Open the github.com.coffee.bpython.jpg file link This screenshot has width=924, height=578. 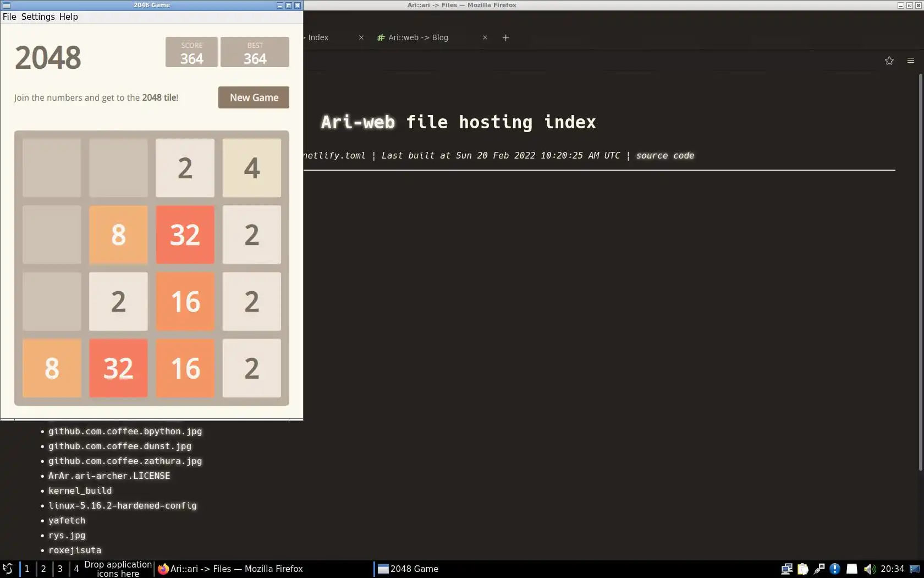point(125,432)
